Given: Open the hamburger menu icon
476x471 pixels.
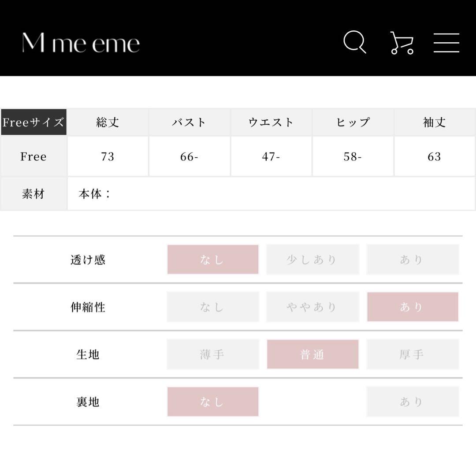Looking at the screenshot, I should click(x=446, y=43).
